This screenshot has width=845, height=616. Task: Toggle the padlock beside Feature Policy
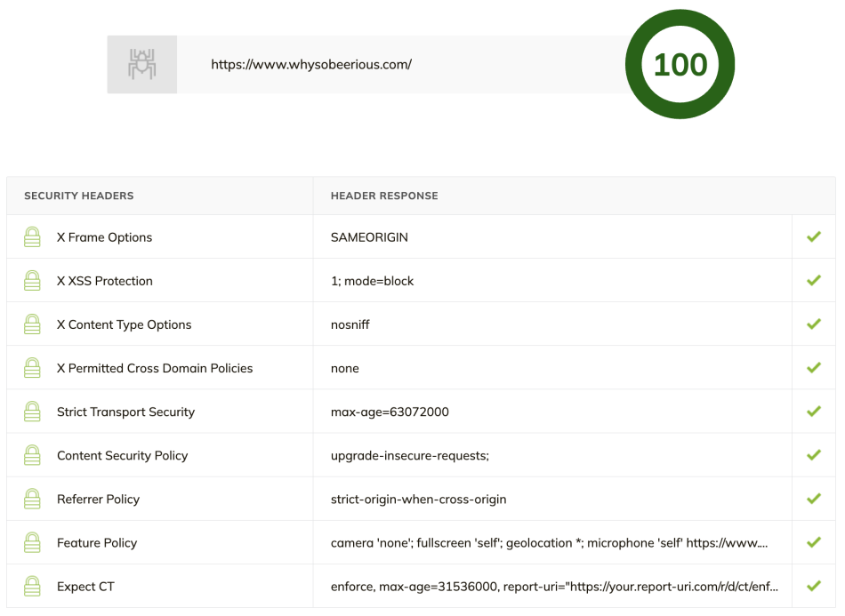[x=32, y=542]
